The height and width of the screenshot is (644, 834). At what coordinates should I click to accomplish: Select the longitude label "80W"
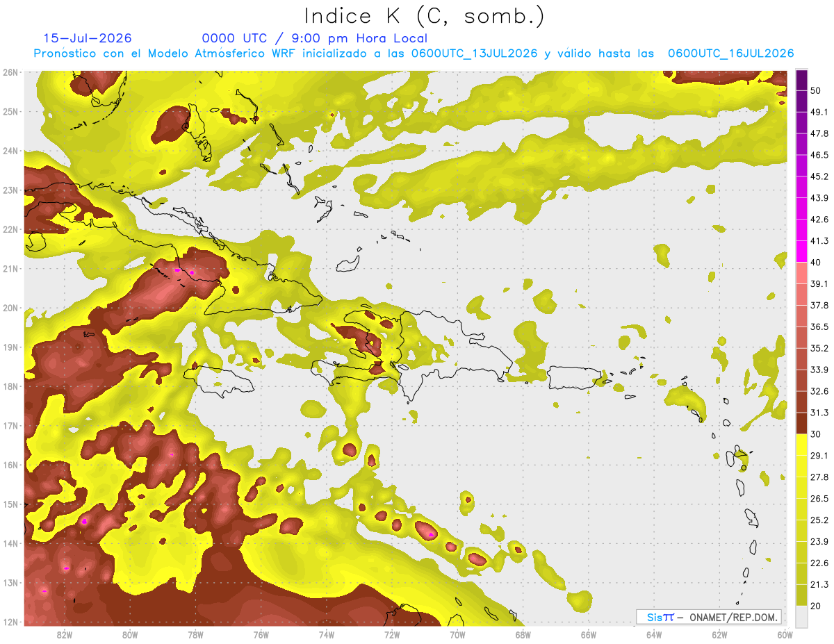(x=130, y=634)
